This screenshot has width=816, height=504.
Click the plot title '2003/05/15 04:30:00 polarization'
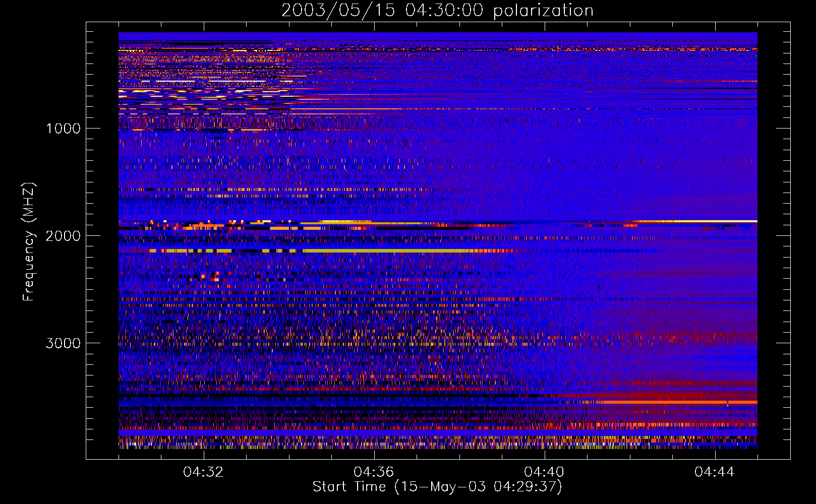pos(437,10)
